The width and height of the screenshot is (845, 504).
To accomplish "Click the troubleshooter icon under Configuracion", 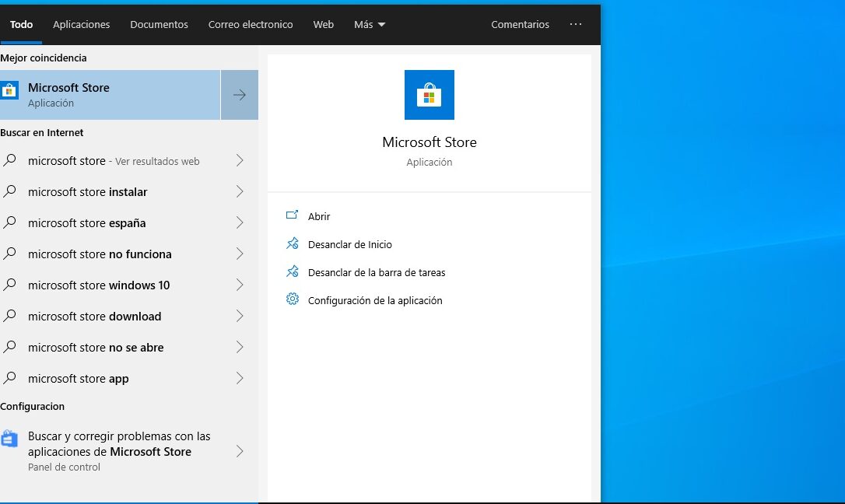I will click(x=9, y=439).
